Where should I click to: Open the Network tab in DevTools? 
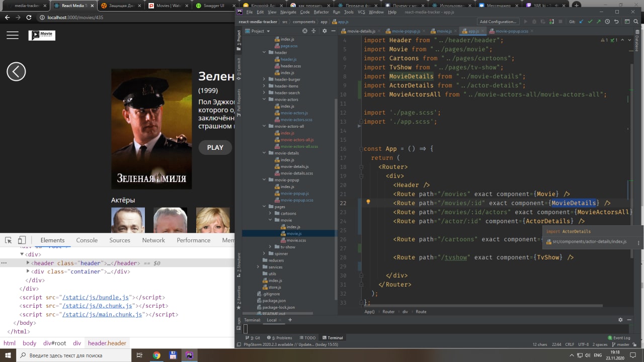click(153, 240)
